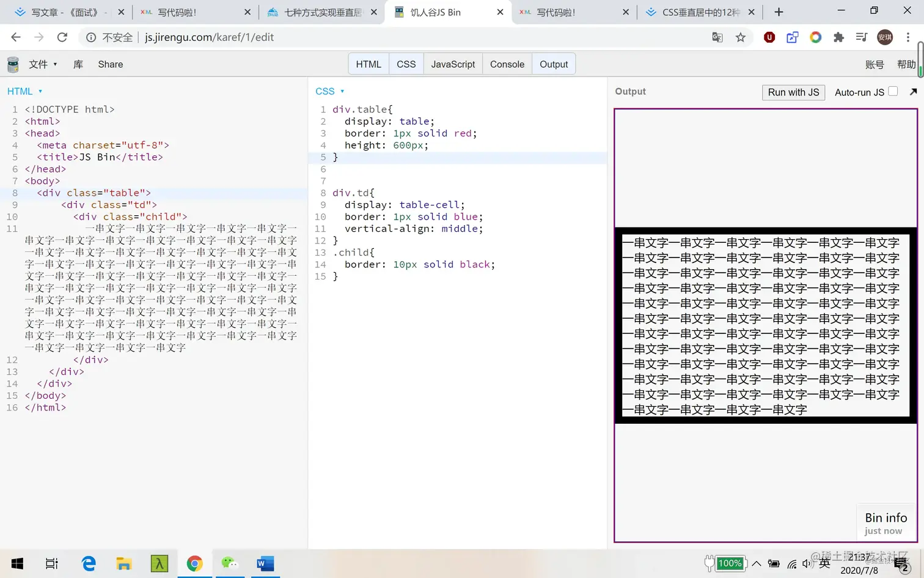
Task: Open WeChat from the taskbar
Action: [x=230, y=563]
